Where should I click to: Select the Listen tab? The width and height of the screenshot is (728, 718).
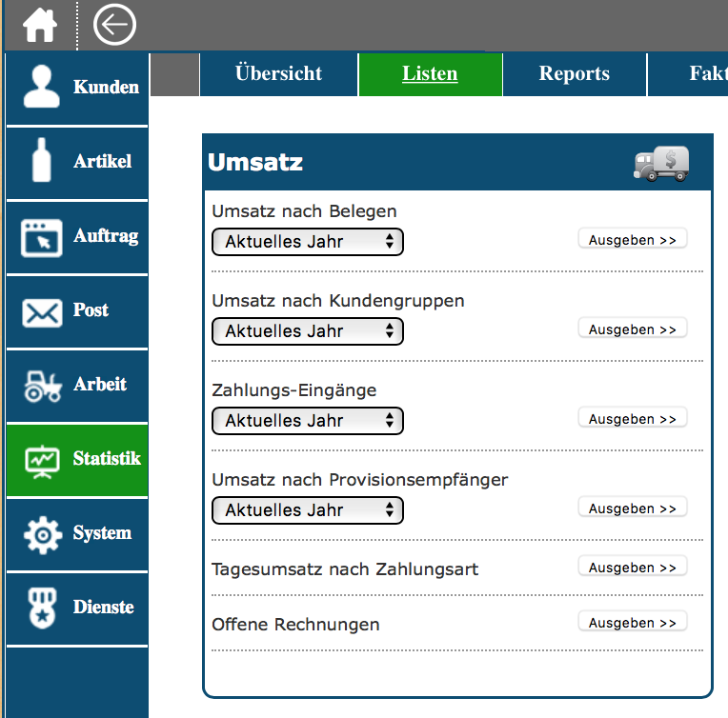(430, 74)
